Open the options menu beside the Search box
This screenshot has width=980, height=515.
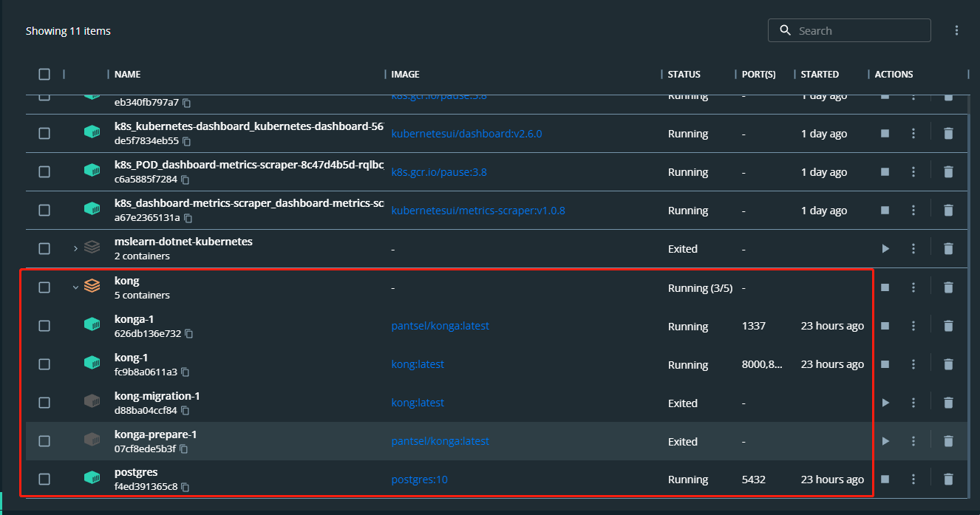pyautogui.click(x=956, y=30)
